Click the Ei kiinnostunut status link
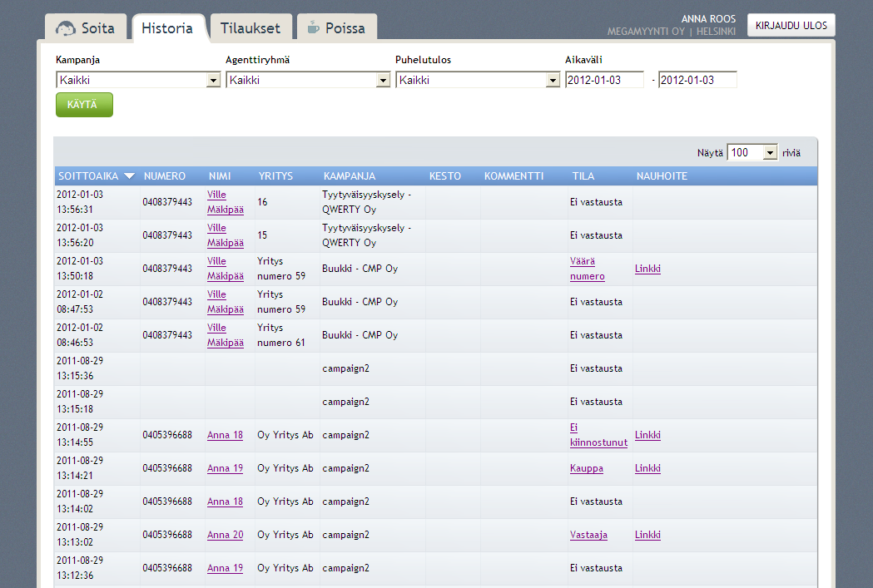The image size is (873, 588). 598,435
